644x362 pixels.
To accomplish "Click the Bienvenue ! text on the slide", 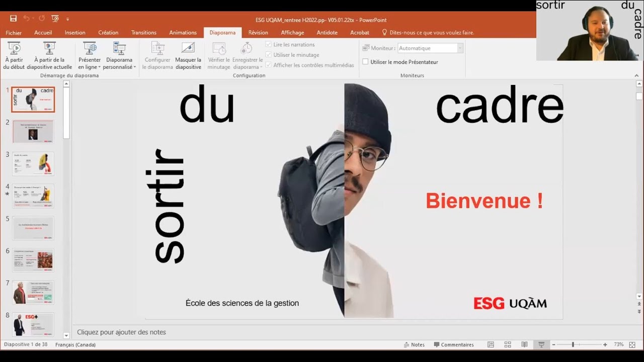I will click(484, 201).
